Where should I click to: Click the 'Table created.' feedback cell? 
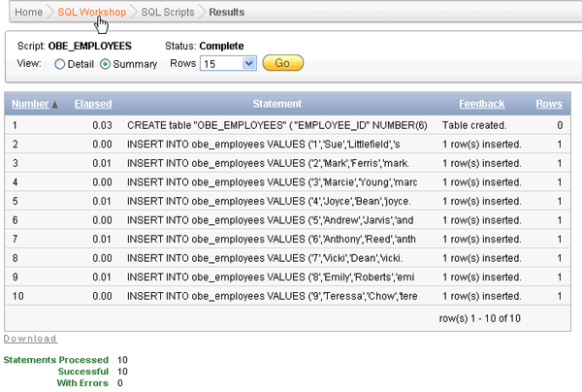[x=470, y=125]
